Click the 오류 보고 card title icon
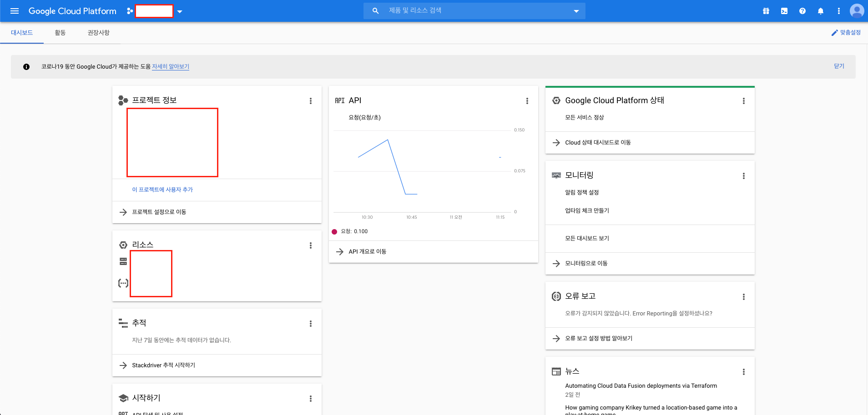Screen dimensions: 868x415 [556, 296]
